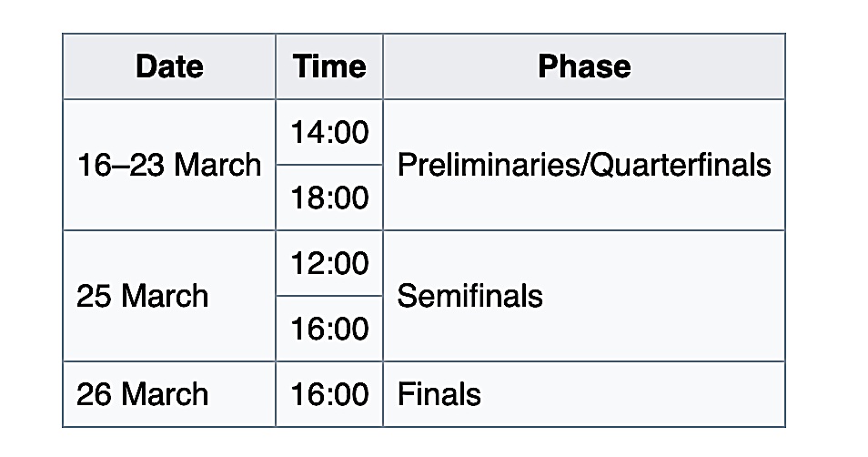Click the 16:00 time in the Finals row

329,394
